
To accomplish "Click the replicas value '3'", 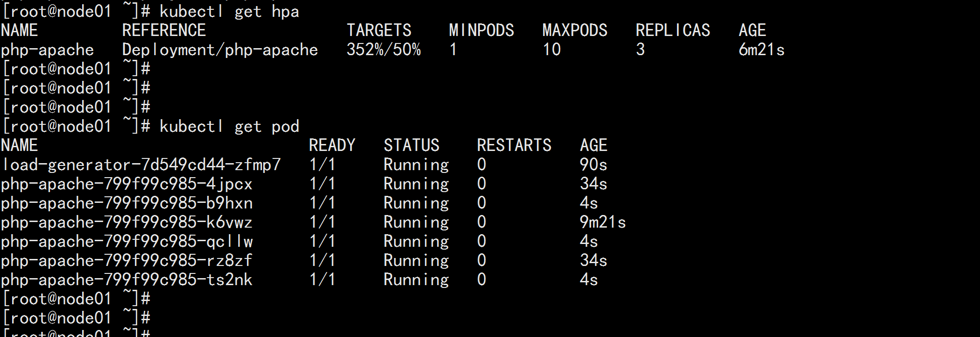I will pyautogui.click(x=640, y=50).
